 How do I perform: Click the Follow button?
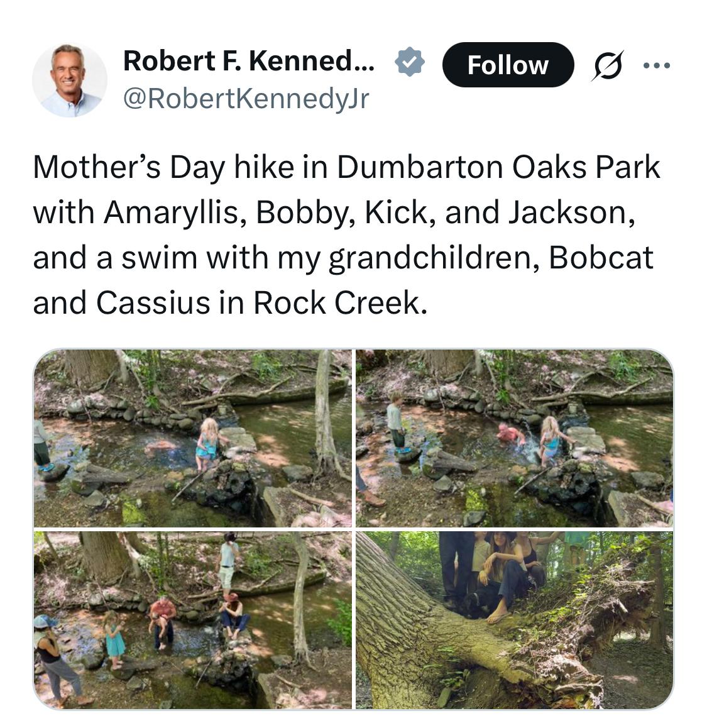coord(508,65)
